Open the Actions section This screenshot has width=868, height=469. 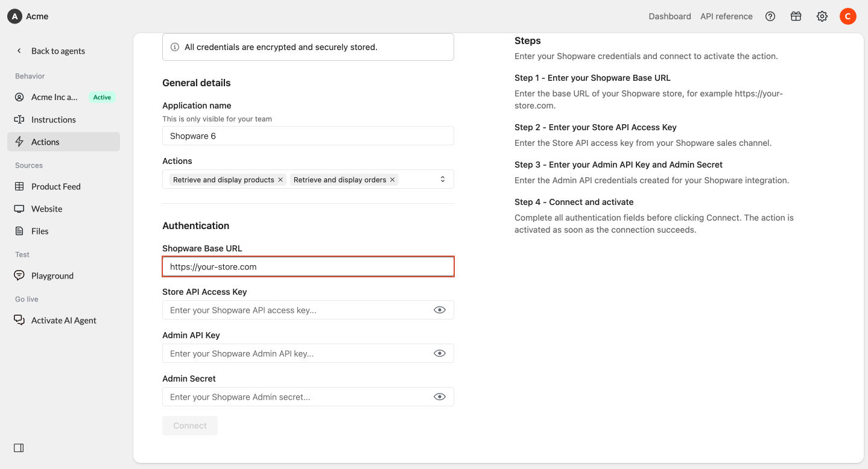[x=63, y=142]
